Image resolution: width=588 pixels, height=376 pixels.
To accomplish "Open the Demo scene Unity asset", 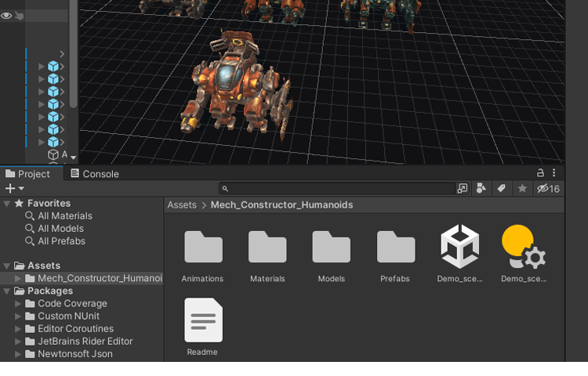I will (459, 248).
